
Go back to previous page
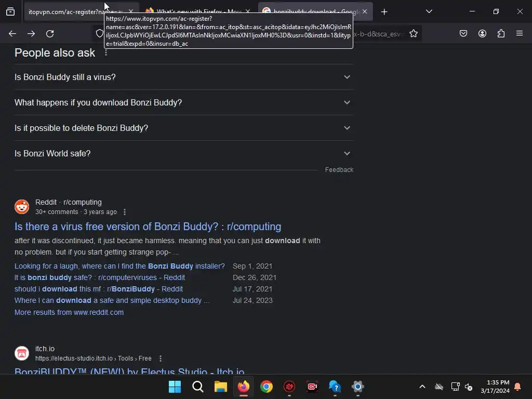[12, 34]
